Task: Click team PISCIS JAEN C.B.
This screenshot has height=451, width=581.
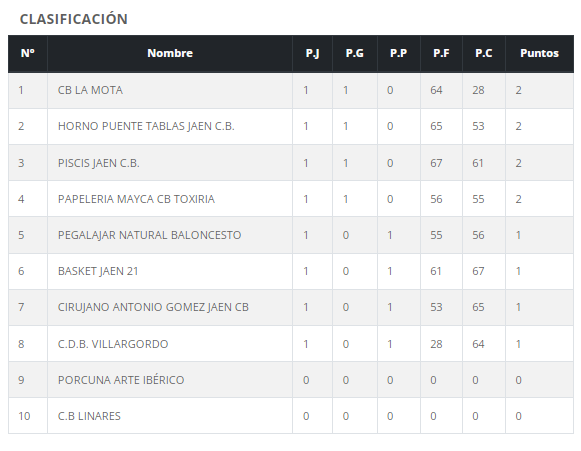Action: click(99, 163)
